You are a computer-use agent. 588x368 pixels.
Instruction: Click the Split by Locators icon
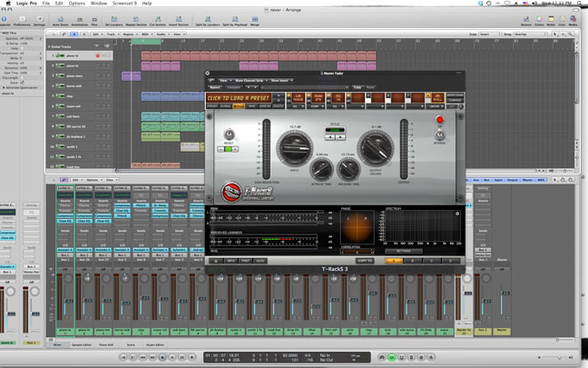208,19
